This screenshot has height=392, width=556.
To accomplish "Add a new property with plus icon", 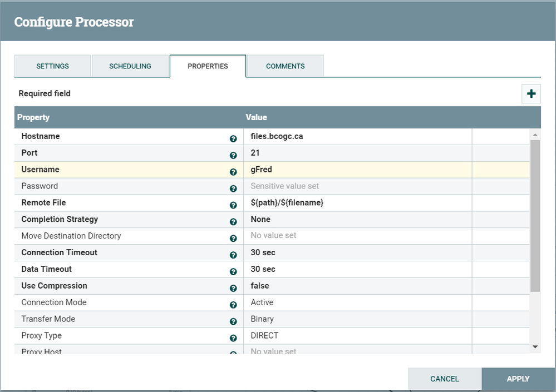I will 531,94.
